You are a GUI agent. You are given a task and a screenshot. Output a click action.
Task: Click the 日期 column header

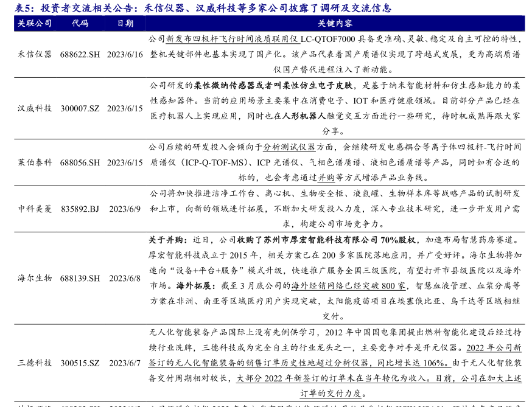125,23
